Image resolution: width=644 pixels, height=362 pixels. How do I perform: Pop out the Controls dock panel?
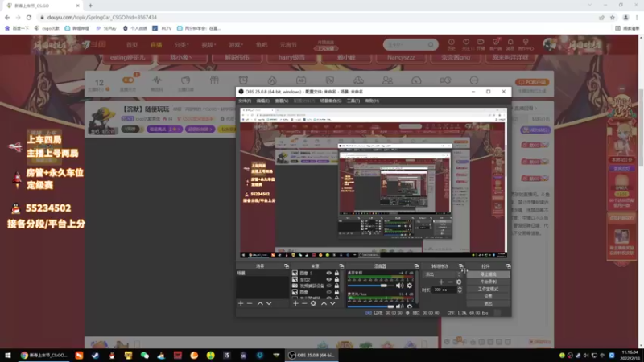509,266
